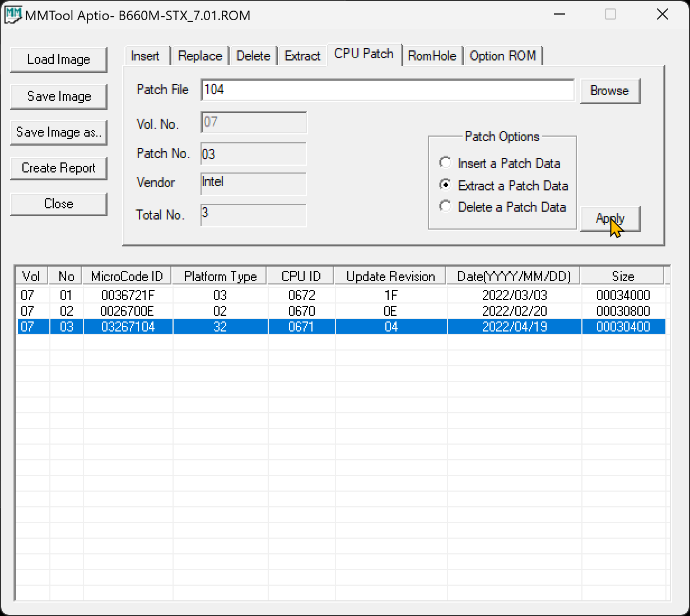Close the MMTool window with X
This screenshot has height=616, width=690.
[662, 14]
